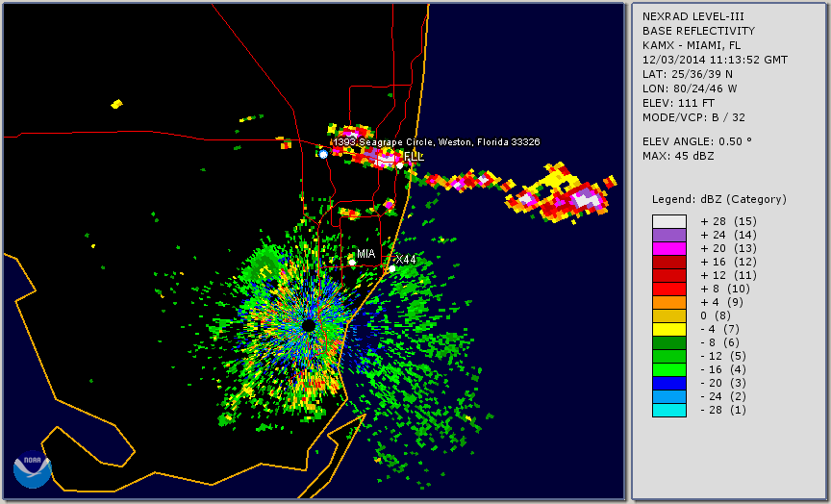Click the NOAA logo icon
The image size is (831, 504).
tap(33, 469)
